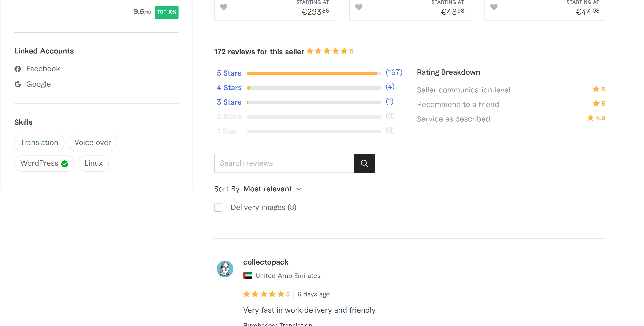644x326 pixels.
Task: Click the heart on the €48.98 gig
Action: click(359, 7)
